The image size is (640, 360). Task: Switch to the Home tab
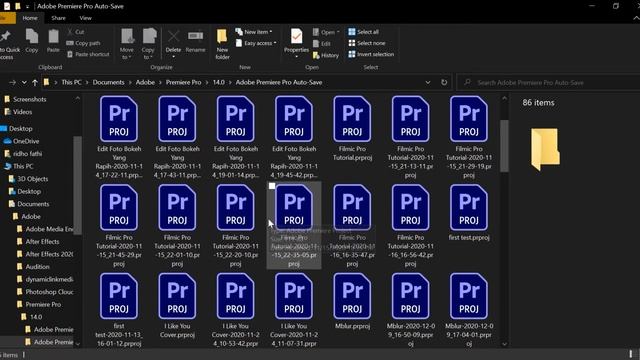[30, 18]
